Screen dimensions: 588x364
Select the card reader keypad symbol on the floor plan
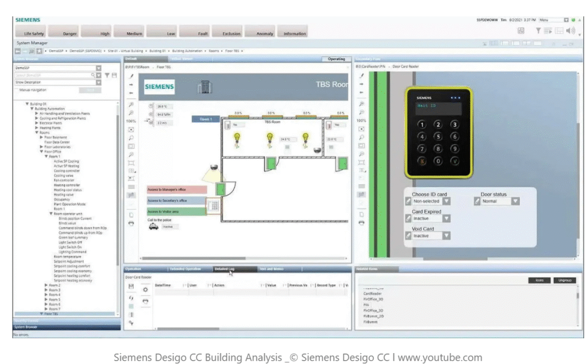pyautogui.click(x=215, y=206)
